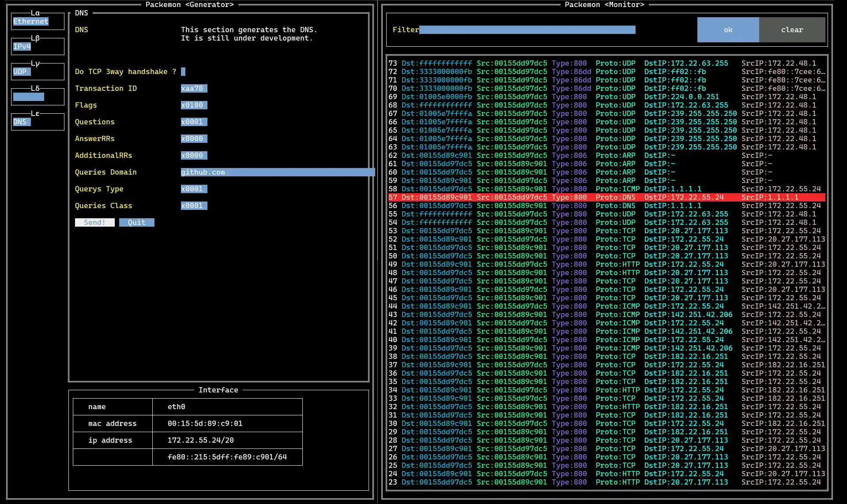Click the mac address value 00:15:5d:89:c9:01
Screen dimensions: 847x504
227,423
